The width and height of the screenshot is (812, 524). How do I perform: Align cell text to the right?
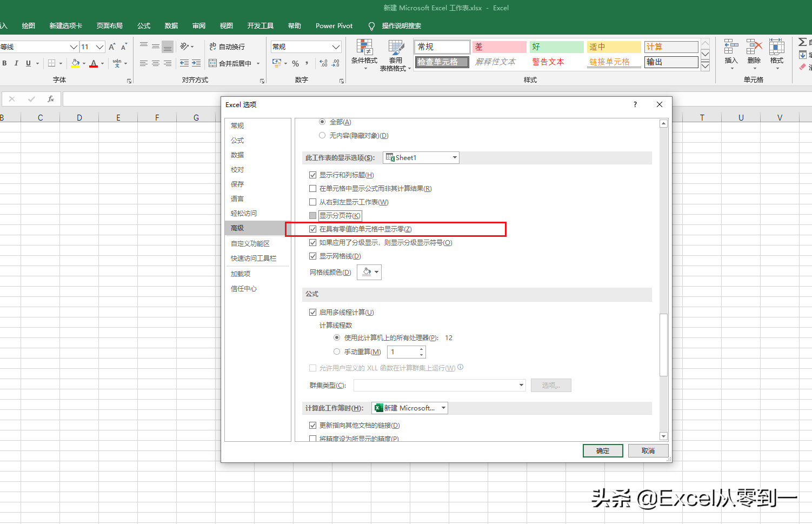pos(168,63)
